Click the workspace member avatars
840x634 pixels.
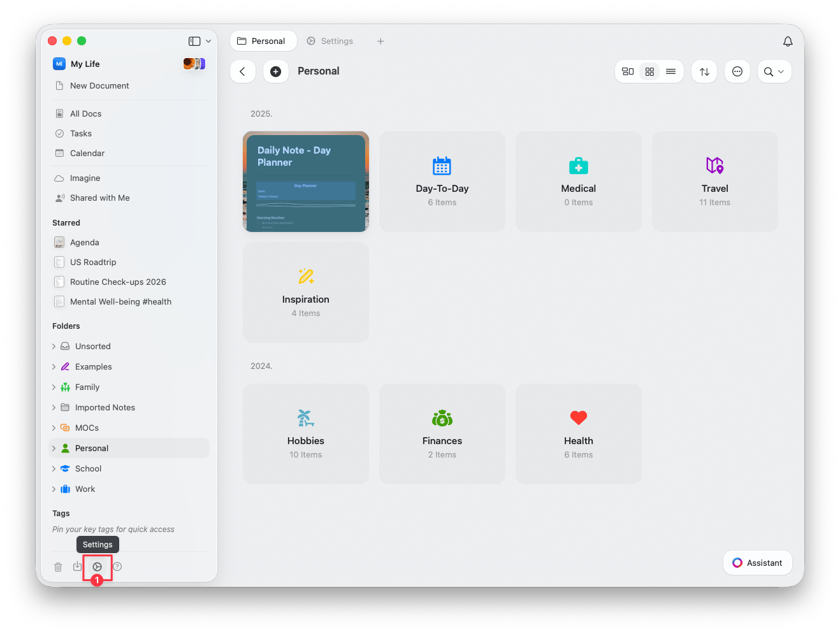point(194,64)
